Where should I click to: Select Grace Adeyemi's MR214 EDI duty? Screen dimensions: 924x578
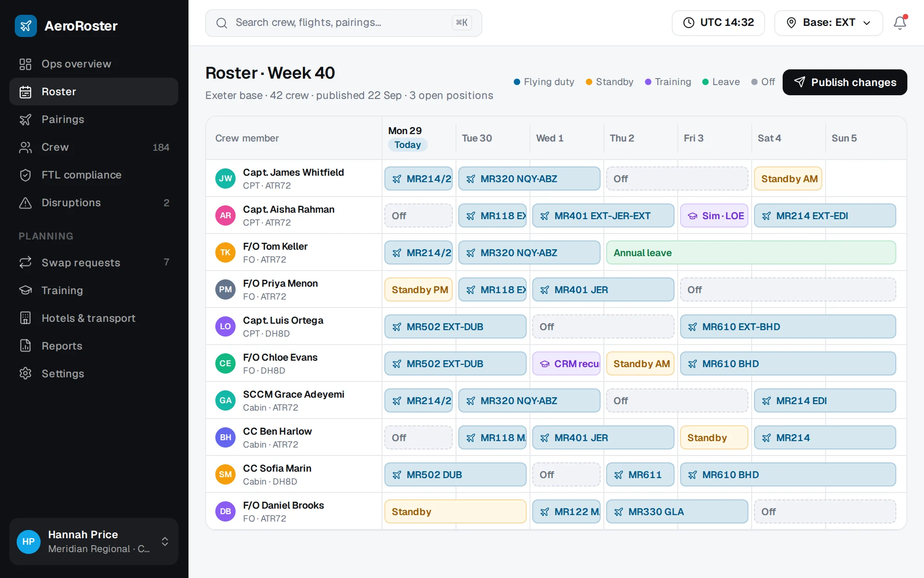(825, 400)
